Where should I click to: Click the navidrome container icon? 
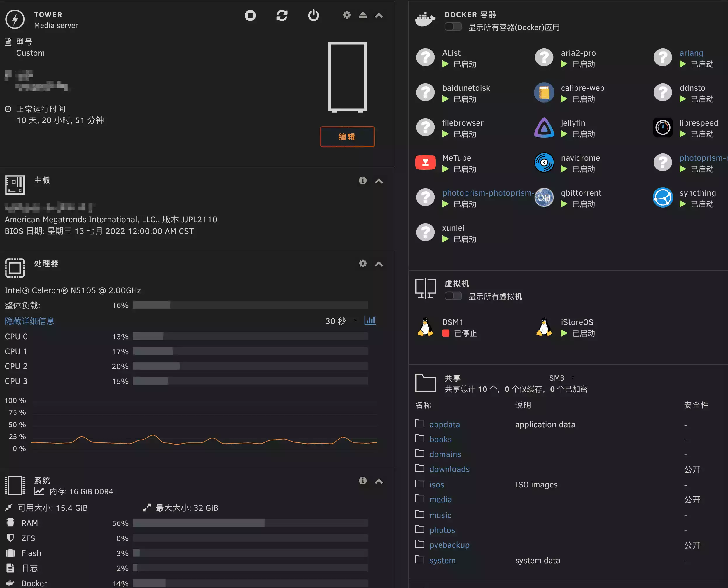[544, 162]
